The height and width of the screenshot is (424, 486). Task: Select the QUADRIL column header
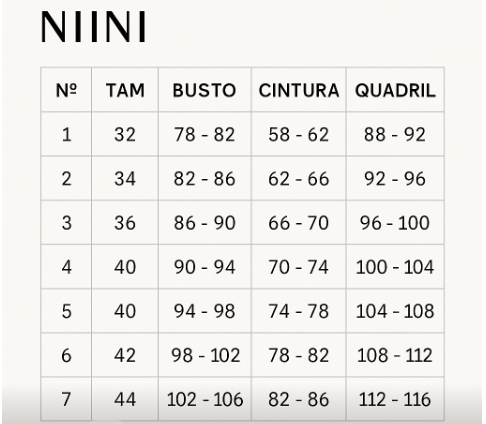click(x=395, y=90)
